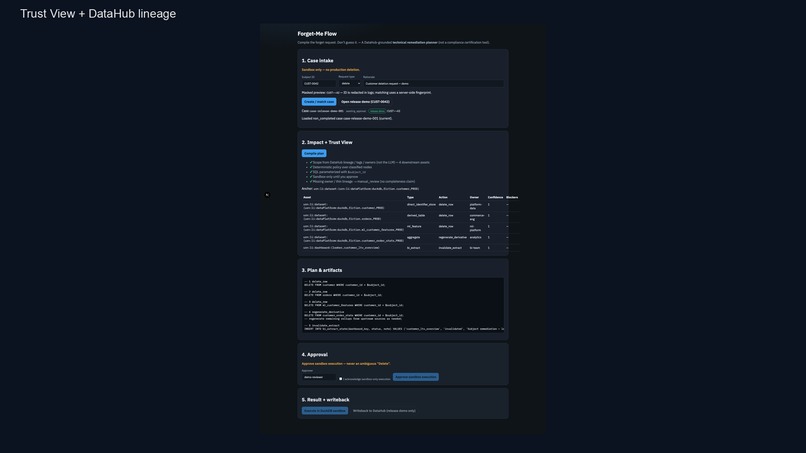
Task: Click the customer_order_stats asset cell
Action: tap(353, 239)
